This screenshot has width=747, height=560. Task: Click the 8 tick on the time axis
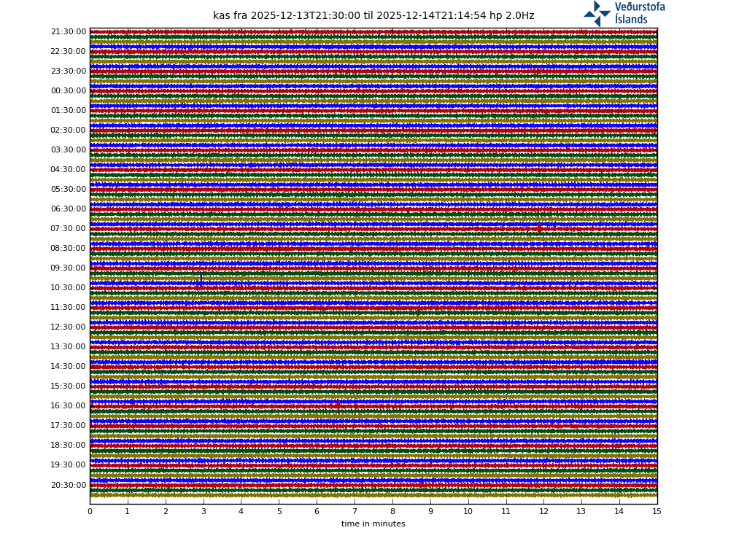[392, 512]
